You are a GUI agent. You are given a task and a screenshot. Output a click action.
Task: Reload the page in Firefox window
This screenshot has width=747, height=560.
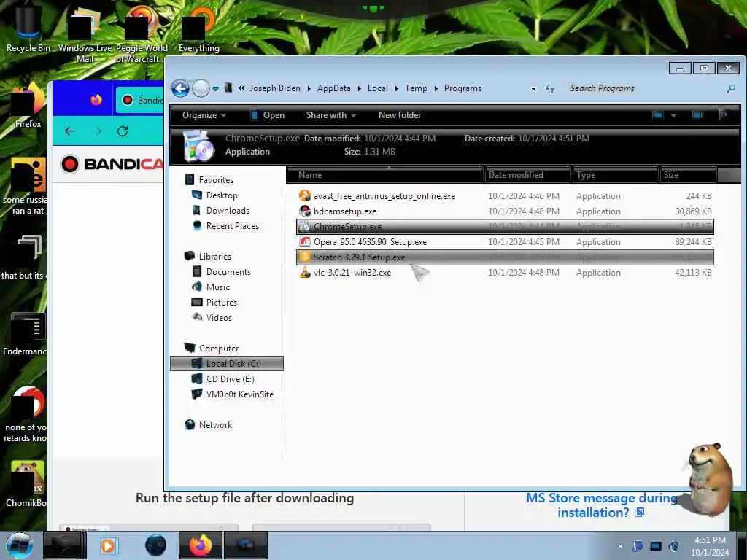123,131
